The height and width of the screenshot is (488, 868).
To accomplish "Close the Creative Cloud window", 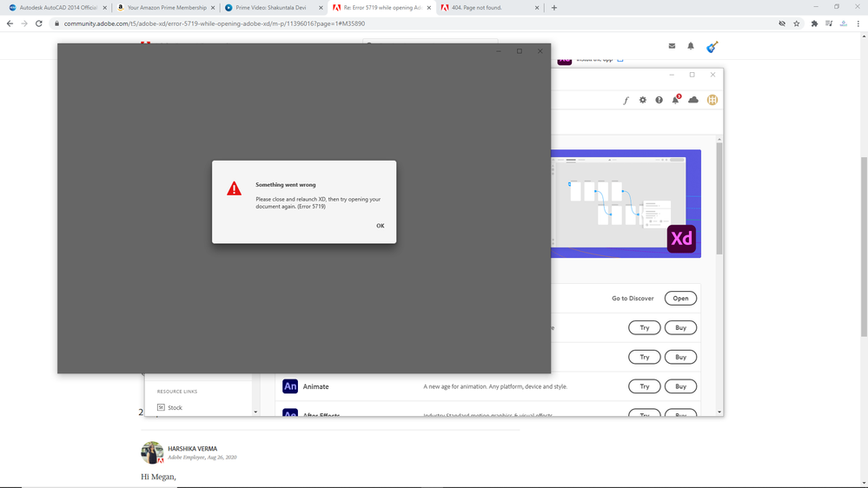I will [712, 75].
